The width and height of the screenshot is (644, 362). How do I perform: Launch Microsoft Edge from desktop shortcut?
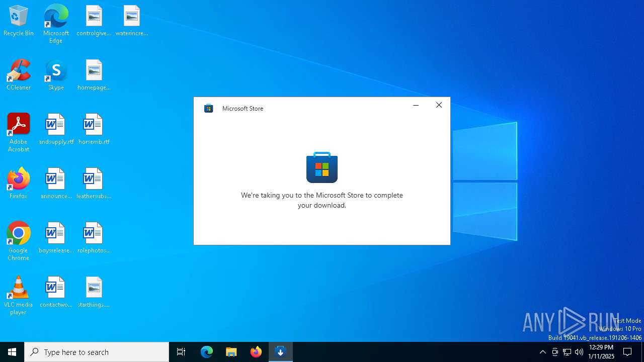56,24
